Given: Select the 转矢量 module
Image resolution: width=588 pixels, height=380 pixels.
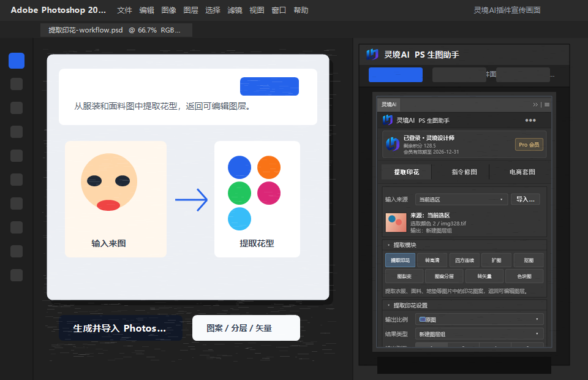Looking at the screenshot, I should 484,276.
